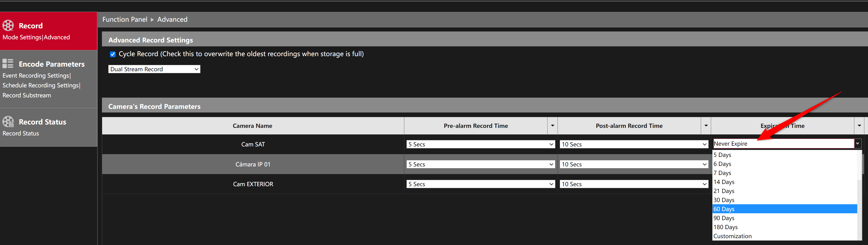Open Cámara IP 01 post-alarm 10 Secs dropdown

coord(634,164)
